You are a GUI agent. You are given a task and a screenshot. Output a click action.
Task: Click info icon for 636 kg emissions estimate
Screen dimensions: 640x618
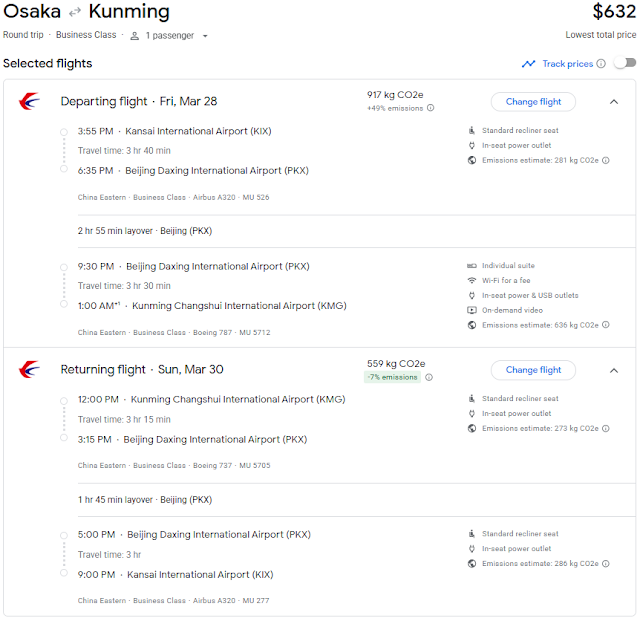(606, 325)
